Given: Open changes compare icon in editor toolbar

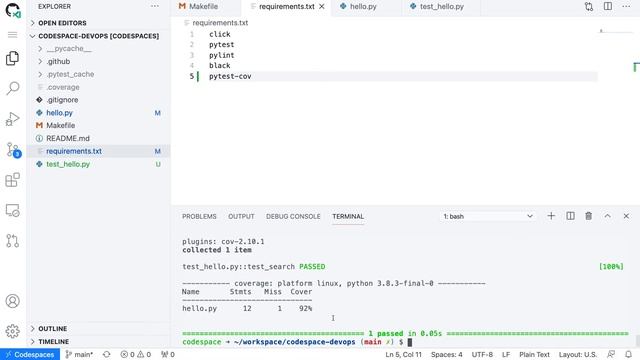Looking at the screenshot, I should click(589, 7).
